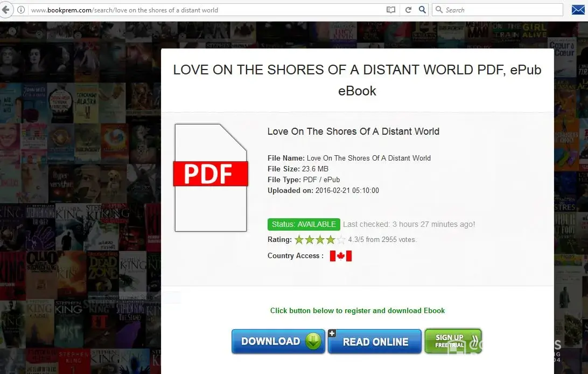The width and height of the screenshot is (588, 374).
Task: Click the blue DOWNLOAD button
Action: 278,341
